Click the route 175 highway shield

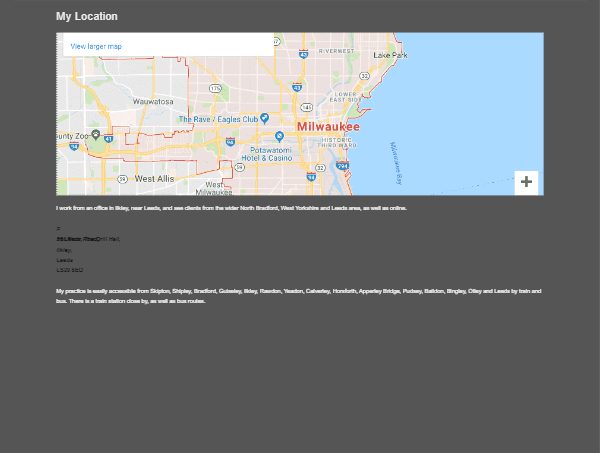[215, 89]
